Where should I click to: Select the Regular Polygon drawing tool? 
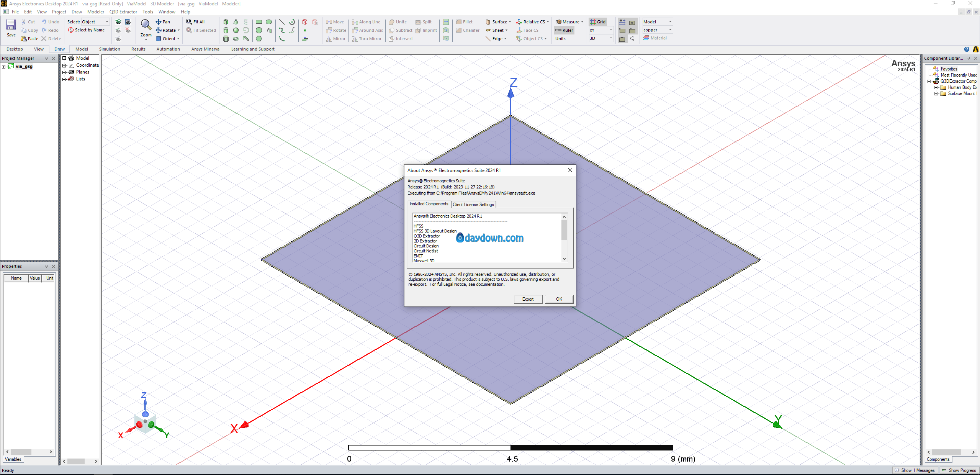259,39
